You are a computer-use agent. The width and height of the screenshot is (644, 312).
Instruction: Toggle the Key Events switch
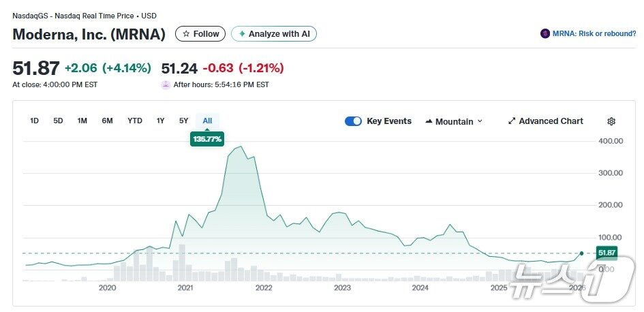353,121
